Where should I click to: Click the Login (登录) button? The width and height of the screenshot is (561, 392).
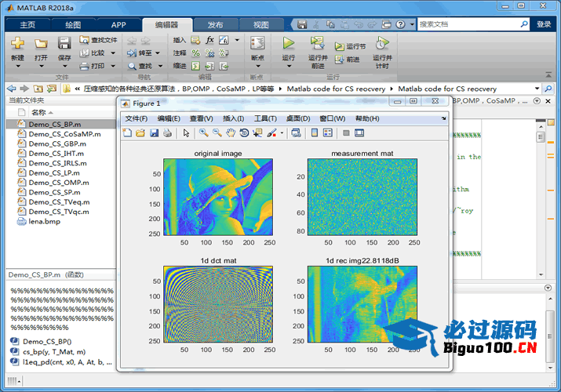544,24
